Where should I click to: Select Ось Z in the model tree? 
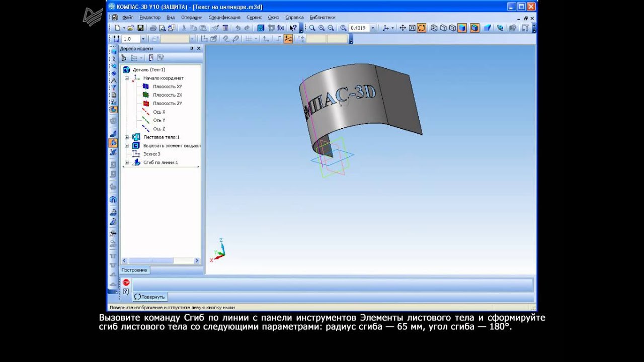click(159, 129)
